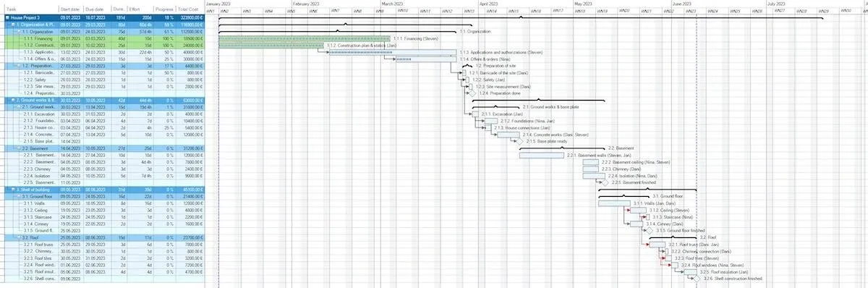Select the 2.1.4 Concrete works Gantt bar

pyautogui.click(x=509, y=135)
